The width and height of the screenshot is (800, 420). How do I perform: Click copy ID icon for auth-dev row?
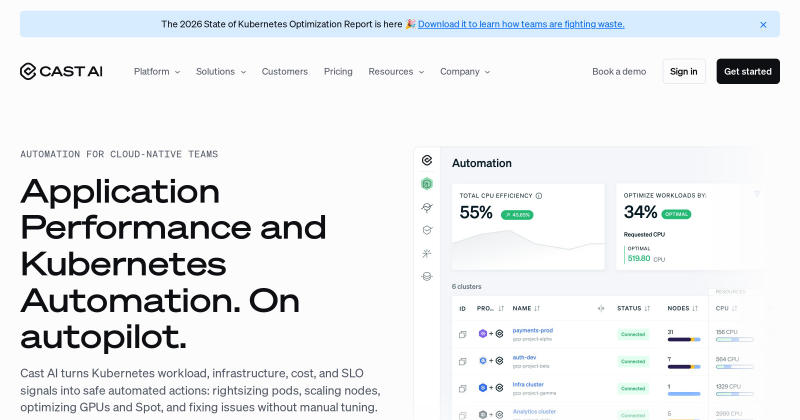click(x=462, y=361)
